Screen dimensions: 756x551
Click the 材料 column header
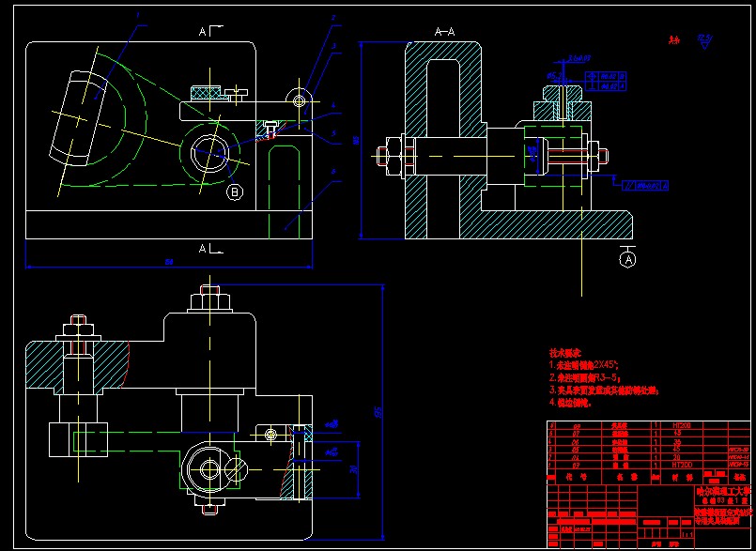pos(682,478)
